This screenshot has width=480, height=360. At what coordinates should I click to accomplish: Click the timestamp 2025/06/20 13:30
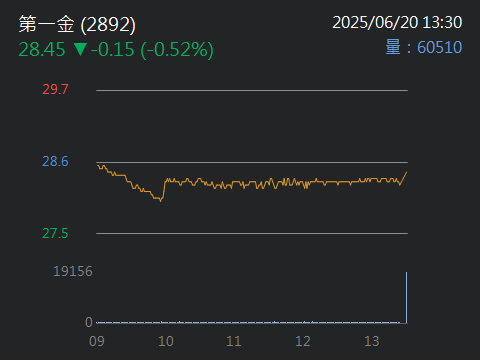pyautogui.click(x=397, y=23)
